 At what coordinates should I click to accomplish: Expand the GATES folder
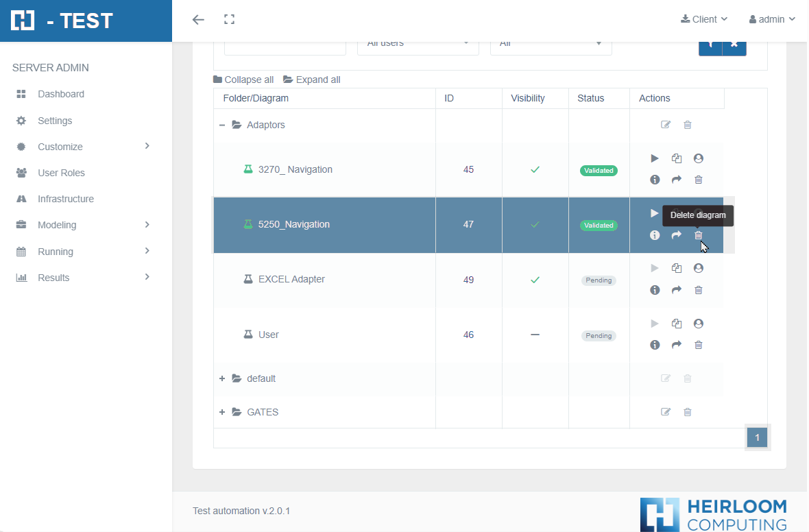pos(221,412)
